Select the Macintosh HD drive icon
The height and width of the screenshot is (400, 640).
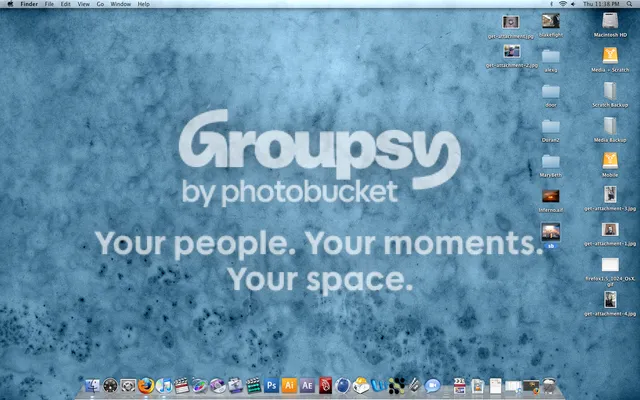pos(610,21)
